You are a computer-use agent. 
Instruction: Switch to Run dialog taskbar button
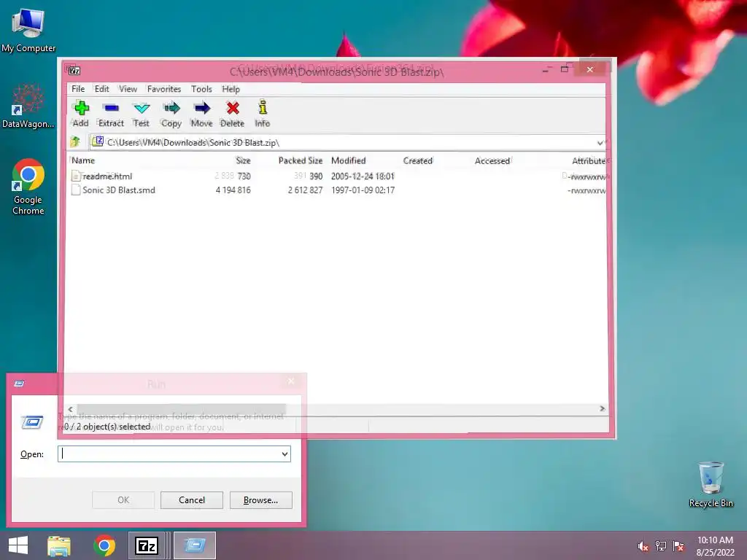[x=195, y=545]
